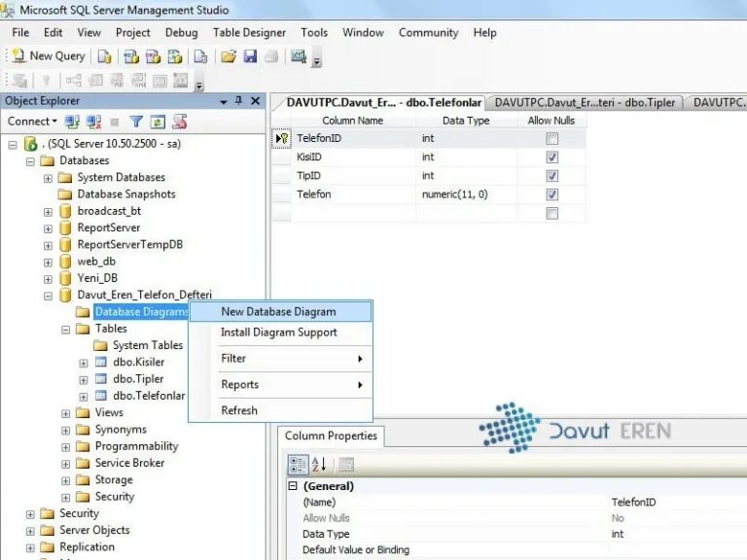The width and height of the screenshot is (747, 560).
Task: Click Property Pages icon in Column Properties
Action: coord(345,465)
